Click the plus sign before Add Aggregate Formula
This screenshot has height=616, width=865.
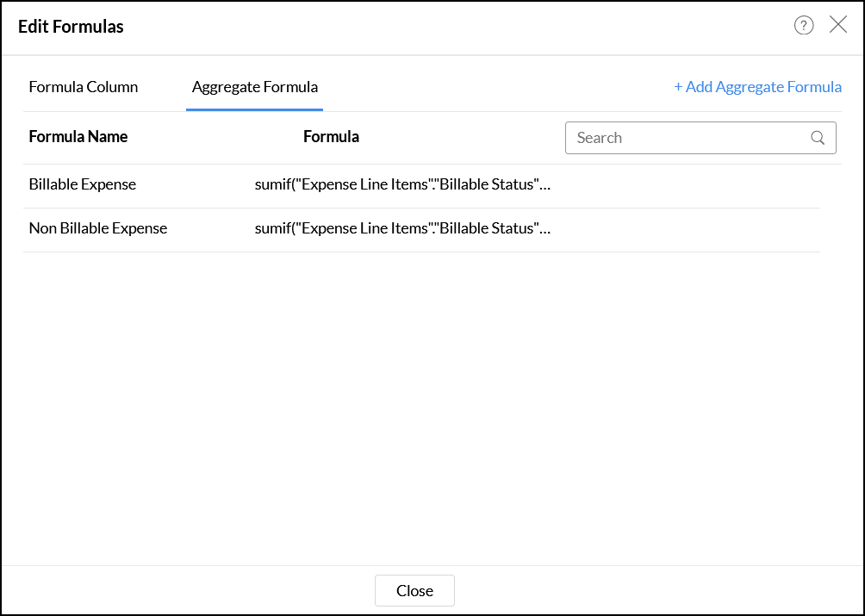click(x=678, y=87)
